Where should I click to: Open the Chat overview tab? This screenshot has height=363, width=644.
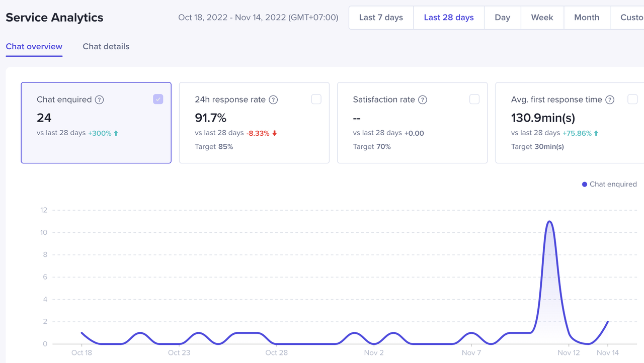point(34,47)
